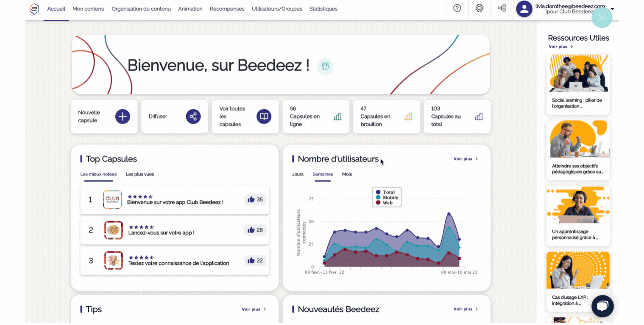
Task: Open the help question mark icon
Action: (457, 8)
